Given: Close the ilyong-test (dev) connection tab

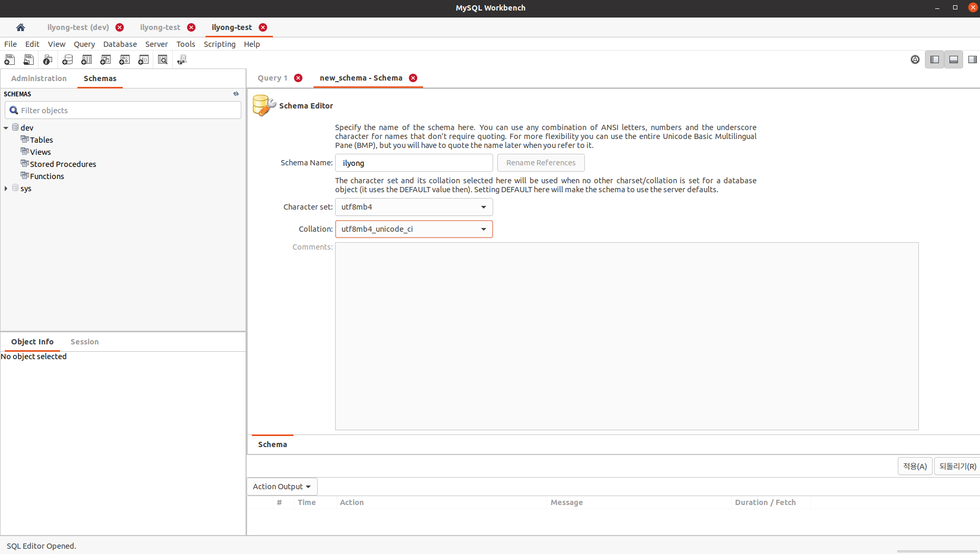Looking at the screenshot, I should point(120,27).
